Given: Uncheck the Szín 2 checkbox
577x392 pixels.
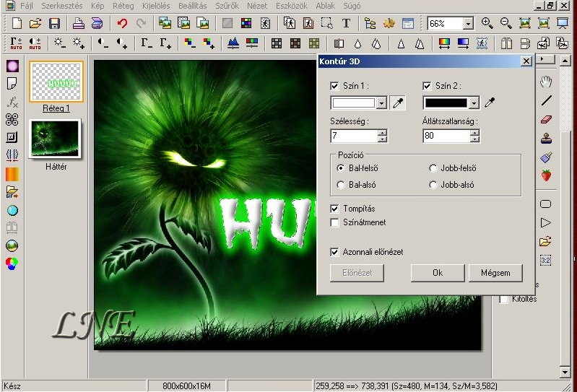Looking at the screenshot, I should click(427, 86).
